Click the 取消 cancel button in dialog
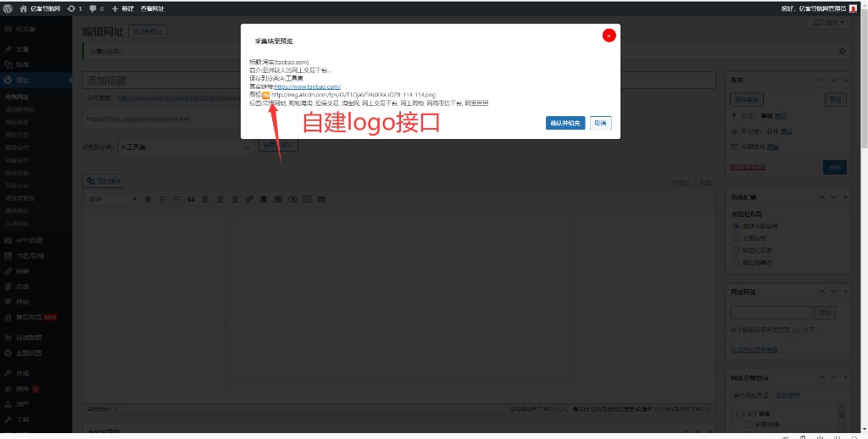Viewport: 868px width, 439px height. pyautogui.click(x=600, y=123)
